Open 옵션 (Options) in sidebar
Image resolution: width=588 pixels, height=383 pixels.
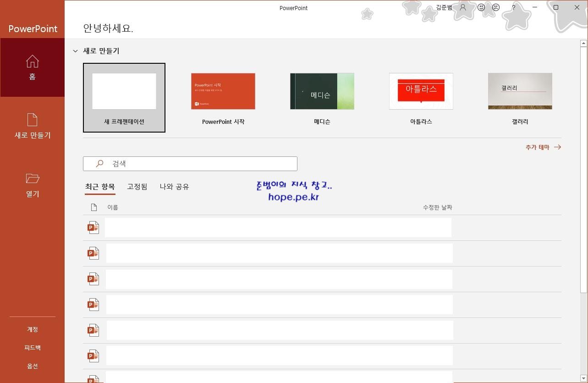tap(33, 366)
